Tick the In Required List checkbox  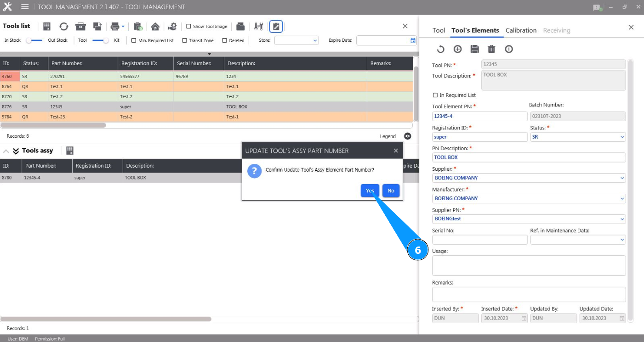coord(435,95)
